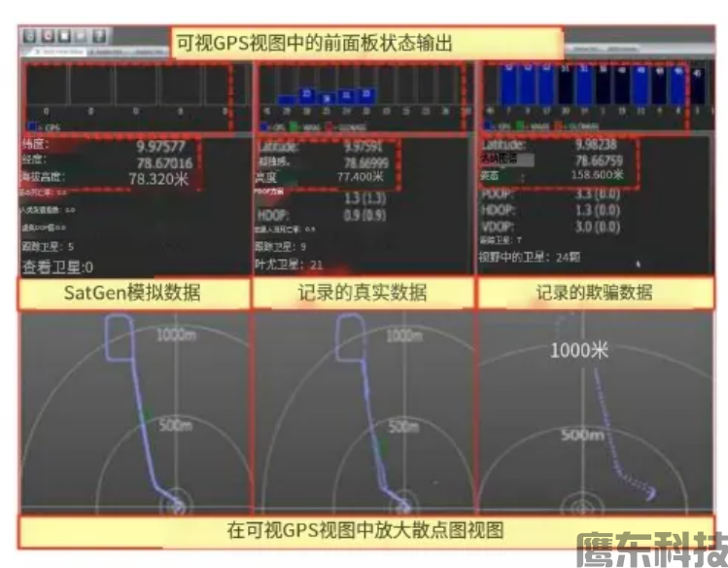The width and height of the screenshot is (728, 568).
Task: Click the red-circle record icon in toolbar
Action: coord(48,36)
